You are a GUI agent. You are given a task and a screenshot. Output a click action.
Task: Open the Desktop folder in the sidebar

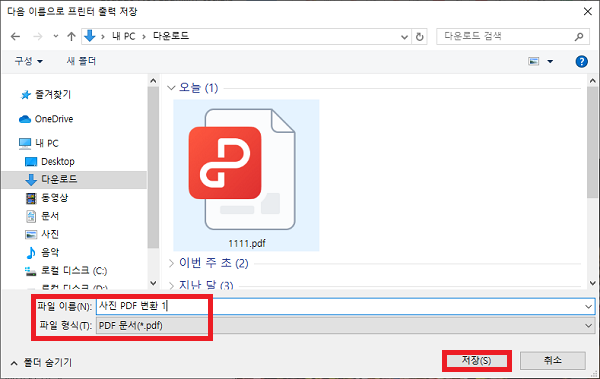click(58, 162)
